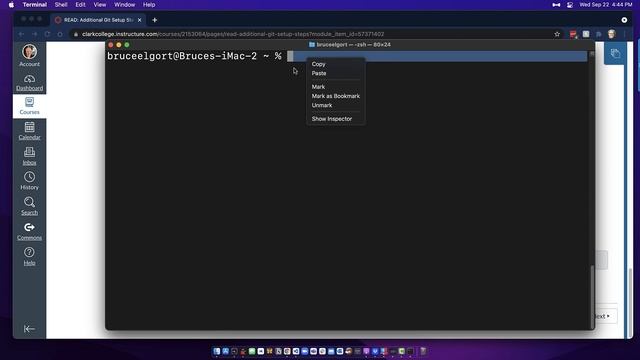The height and width of the screenshot is (360, 640).
Task: Click the Next button on Canvas page
Action: 606,316
